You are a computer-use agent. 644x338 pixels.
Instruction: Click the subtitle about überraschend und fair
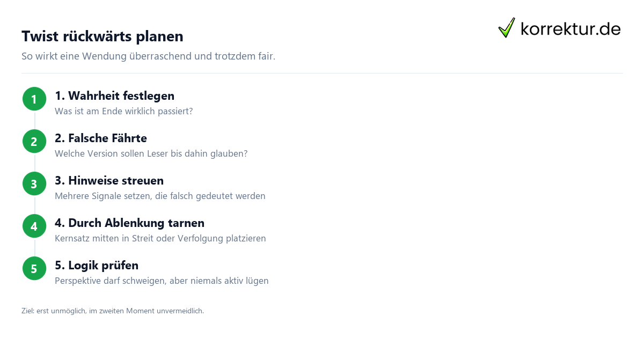pyautogui.click(x=149, y=56)
